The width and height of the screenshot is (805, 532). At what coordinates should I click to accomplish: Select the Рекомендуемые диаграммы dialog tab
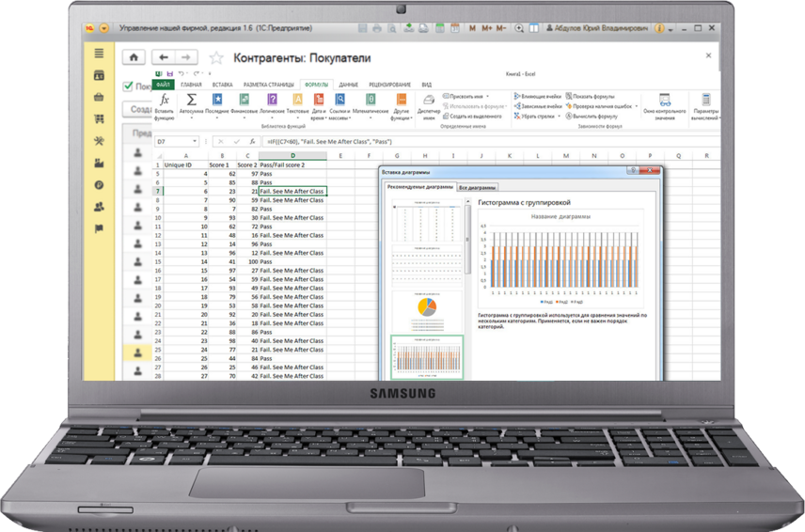[x=420, y=187]
